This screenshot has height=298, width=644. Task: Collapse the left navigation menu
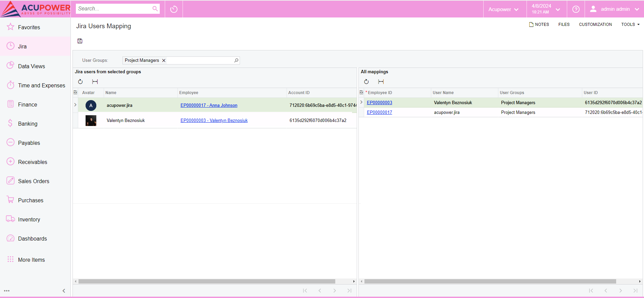[64, 291]
